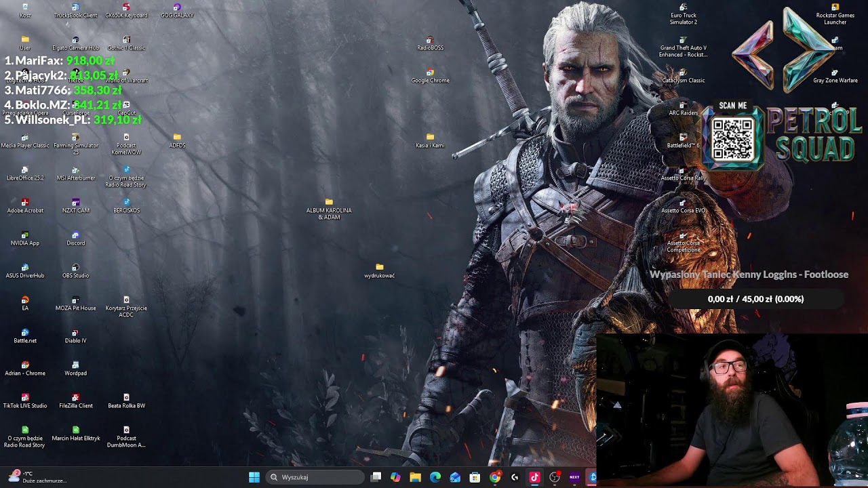
Task: Open the Korytarz Przejście ACDC file
Action: pos(126,306)
